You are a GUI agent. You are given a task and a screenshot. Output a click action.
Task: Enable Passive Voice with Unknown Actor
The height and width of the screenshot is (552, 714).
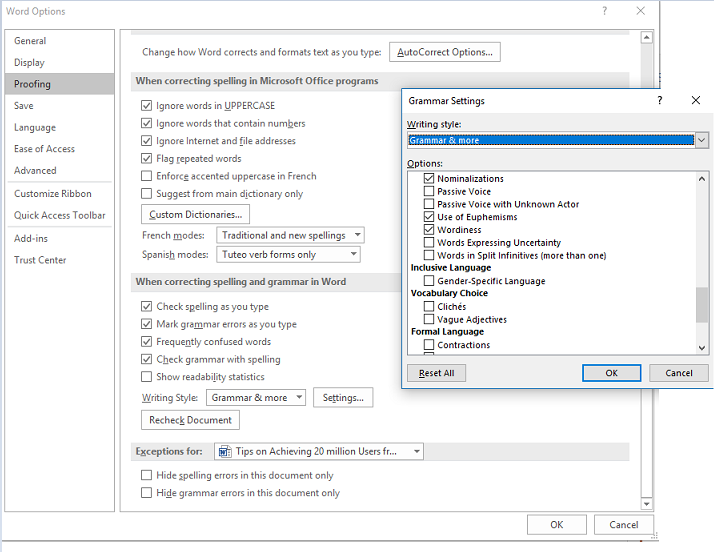click(429, 204)
